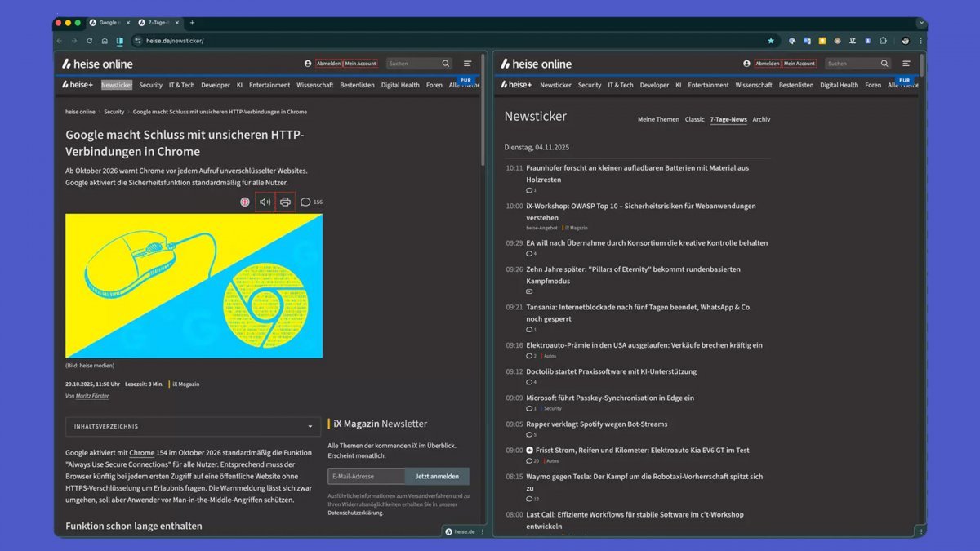The width and height of the screenshot is (980, 551).
Task: Click the E-Mail-Adresse input field
Action: point(366,476)
